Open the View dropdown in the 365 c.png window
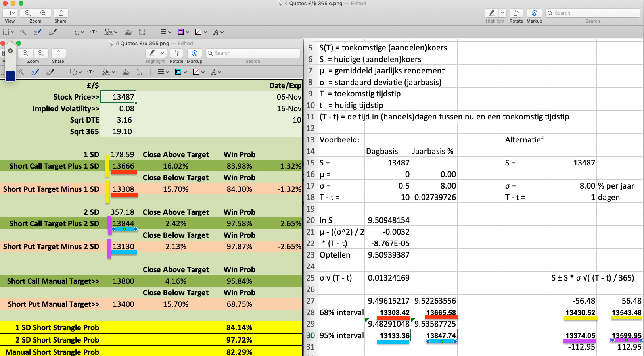 (10, 13)
